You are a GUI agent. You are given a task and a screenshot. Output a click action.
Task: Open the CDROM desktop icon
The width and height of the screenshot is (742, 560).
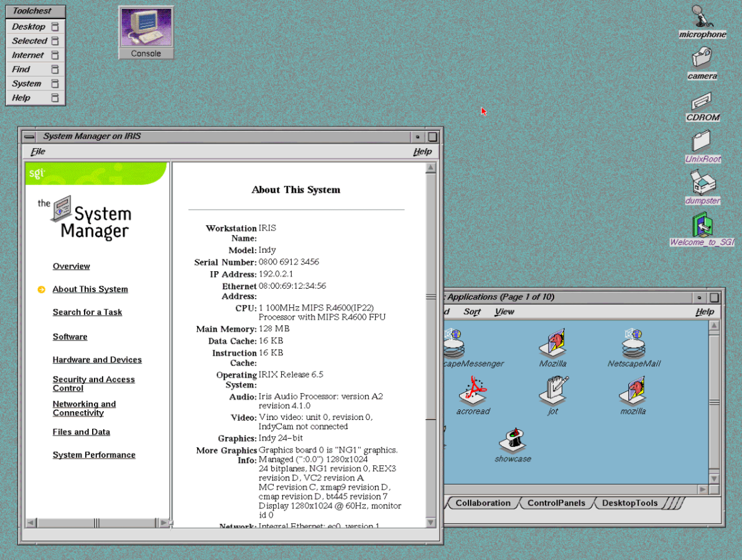(x=702, y=106)
